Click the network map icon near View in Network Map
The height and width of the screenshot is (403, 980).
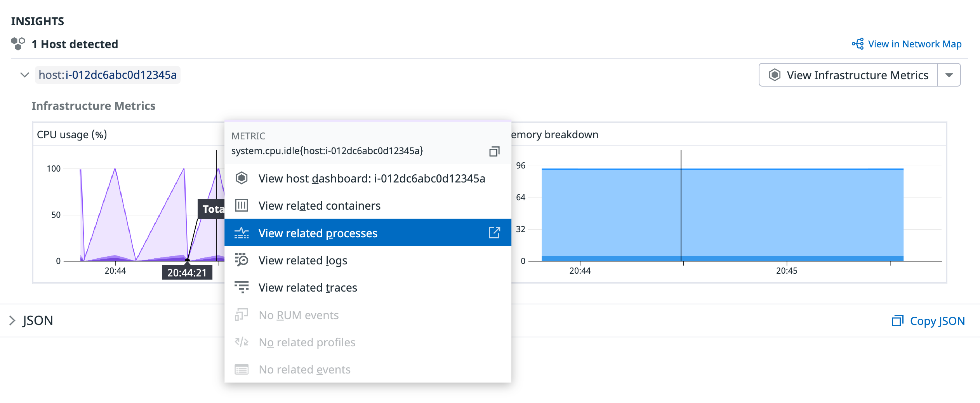(x=858, y=44)
